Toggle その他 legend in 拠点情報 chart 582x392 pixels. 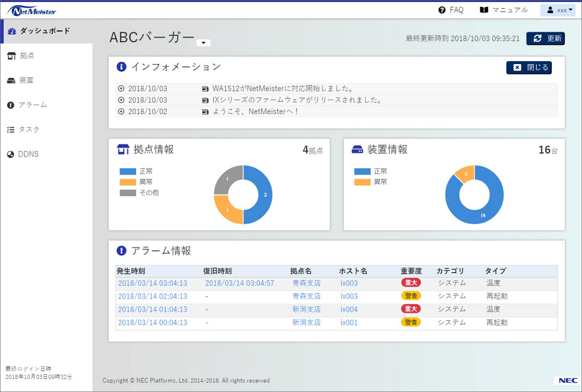coord(128,193)
